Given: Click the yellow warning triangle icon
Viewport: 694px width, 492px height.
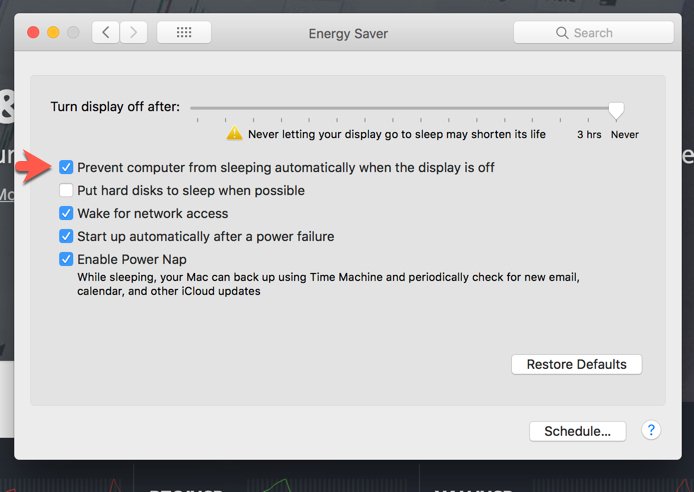Looking at the screenshot, I should (x=234, y=133).
